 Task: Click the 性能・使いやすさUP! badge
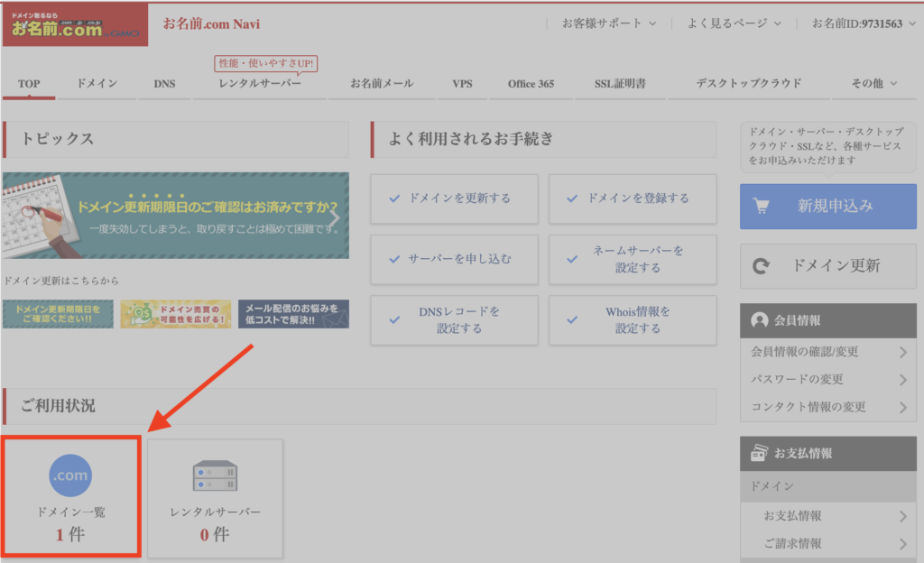266,63
